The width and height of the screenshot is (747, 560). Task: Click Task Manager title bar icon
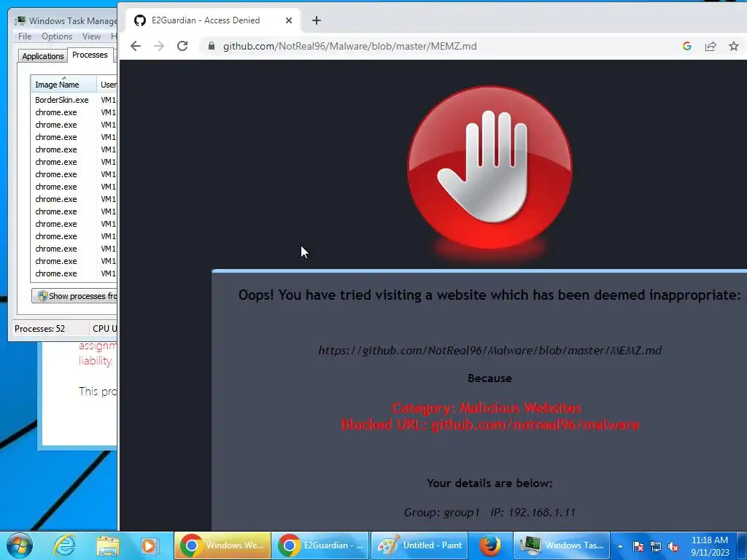click(20, 21)
